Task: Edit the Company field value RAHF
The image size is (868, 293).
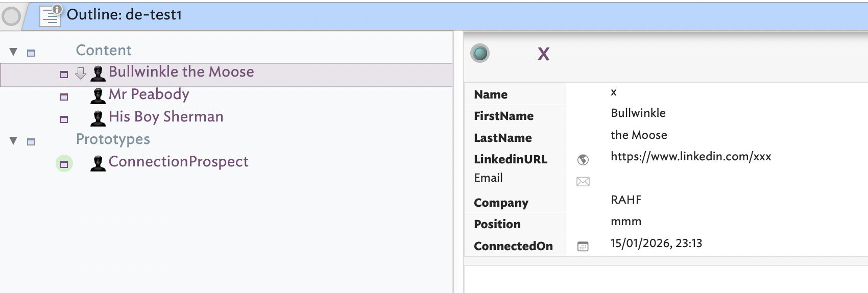Action: pos(626,200)
